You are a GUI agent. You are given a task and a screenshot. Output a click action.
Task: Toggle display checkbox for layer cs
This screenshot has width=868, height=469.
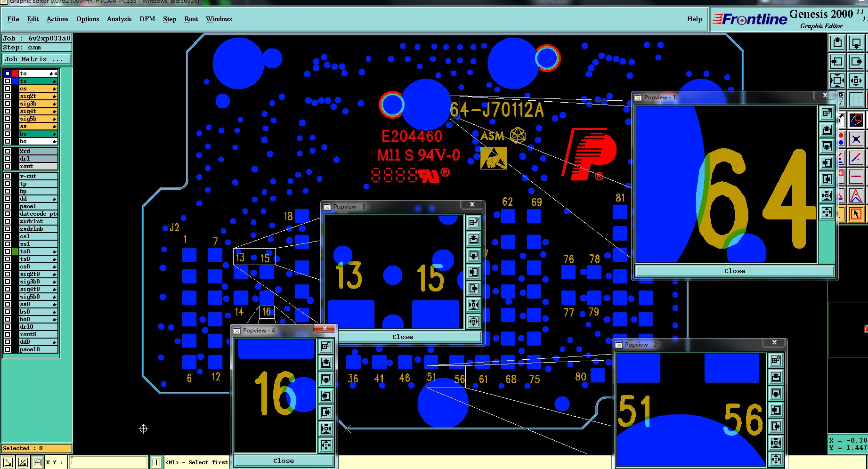(8, 89)
